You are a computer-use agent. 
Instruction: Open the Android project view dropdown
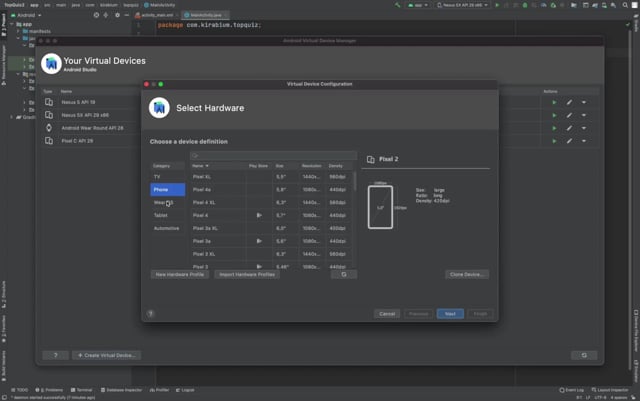[26, 15]
